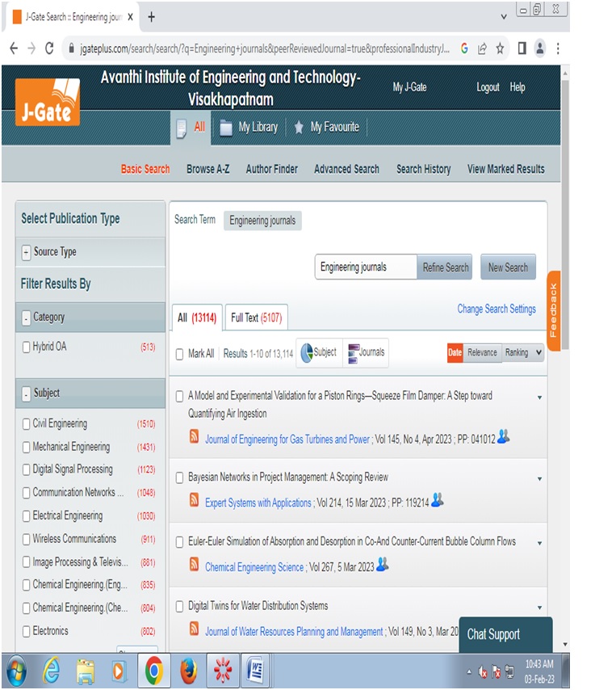Image resolution: width=616 pixels, height=690 pixels.
Task: Switch to the Full Text (5107) tab
Action: click(257, 318)
